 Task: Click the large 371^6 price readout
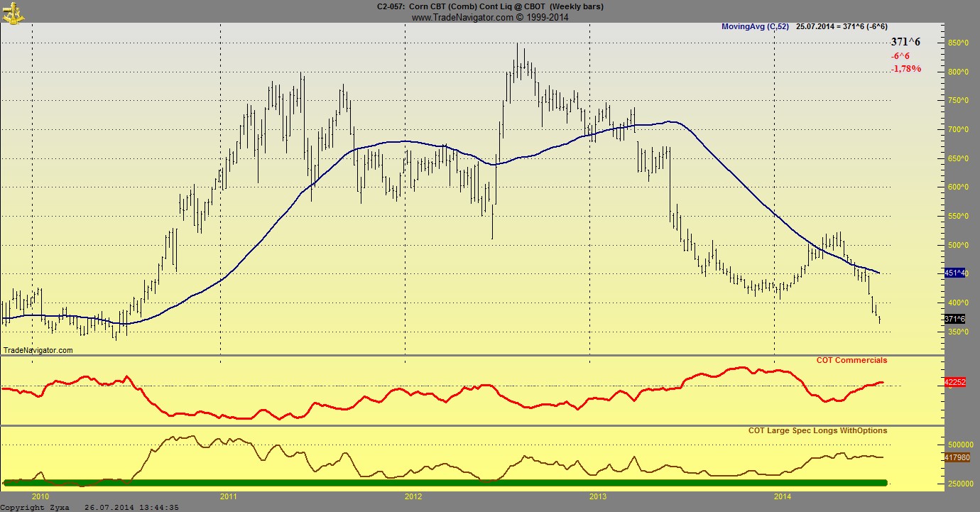point(905,42)
